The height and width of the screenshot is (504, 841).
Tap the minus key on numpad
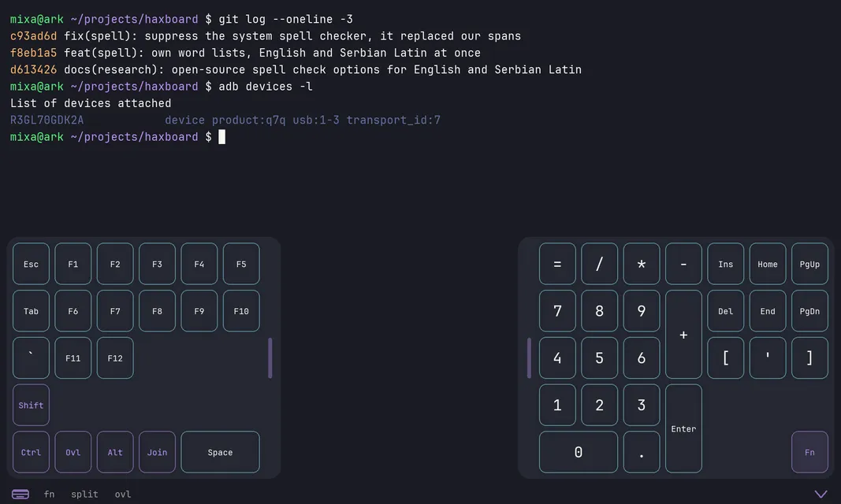(683, 264)
